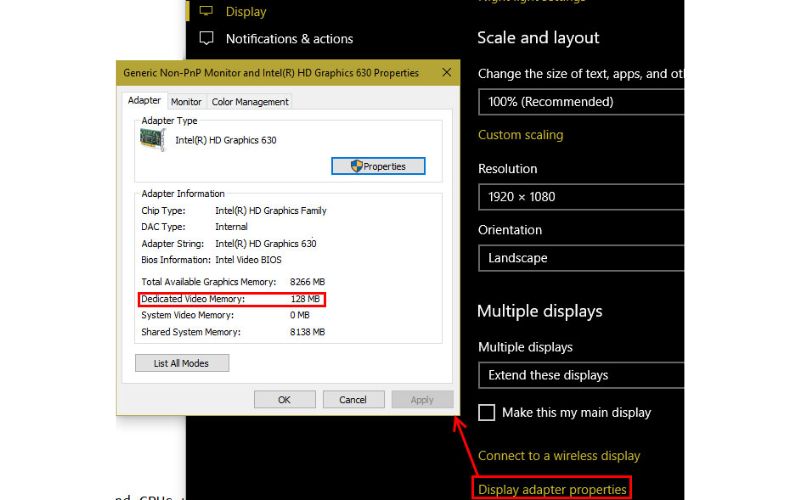
Task: Close the adapter properties dialog
Action: tap(446, 73)
